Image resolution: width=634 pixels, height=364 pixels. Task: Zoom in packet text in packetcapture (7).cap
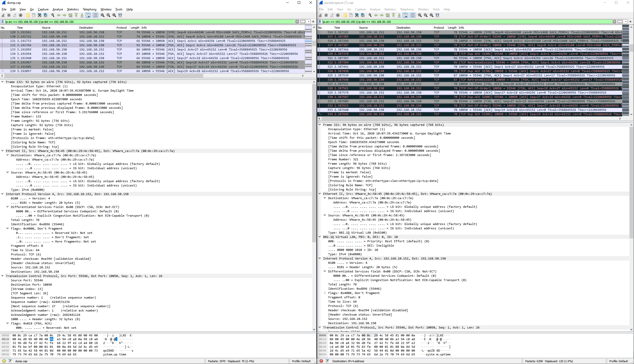point(420,15)
